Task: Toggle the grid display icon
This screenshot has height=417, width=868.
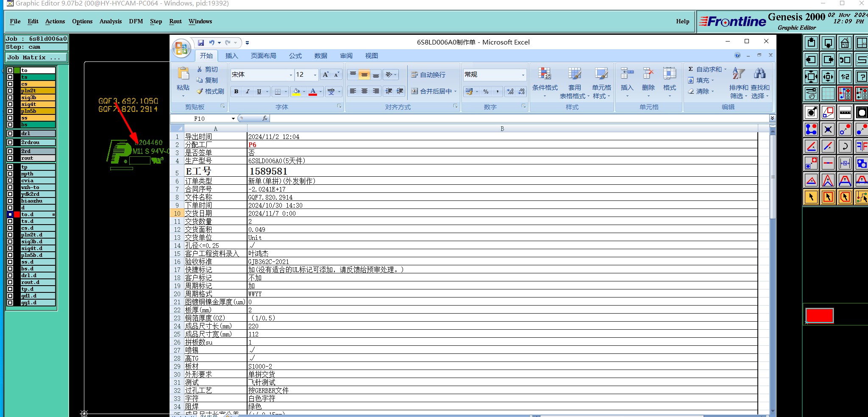Action: [828, 94]
